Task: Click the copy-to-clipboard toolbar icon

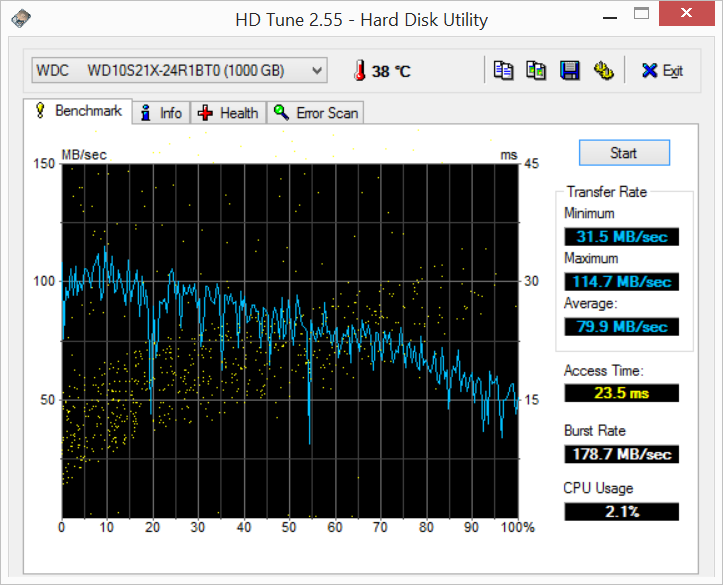Action: [x=504, y=71]
